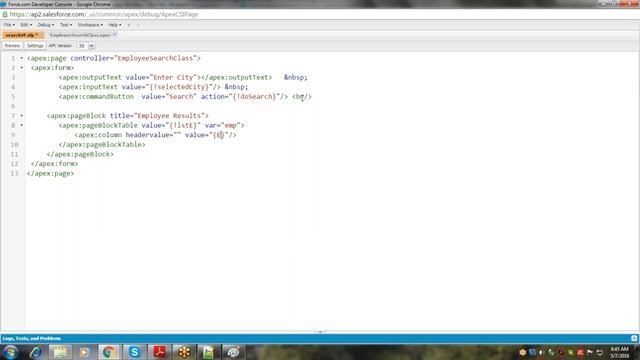640x360 pixels.
Task: Click the Action Center flag tray icon
Action: (x=590, y=352)
